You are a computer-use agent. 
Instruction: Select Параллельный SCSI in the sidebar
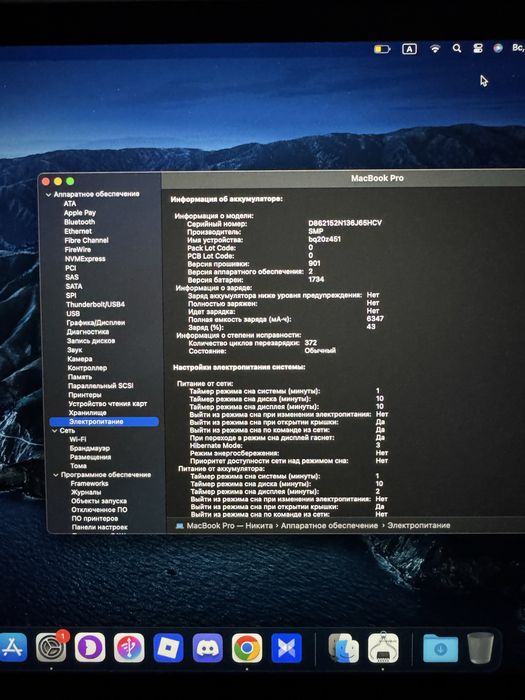point(100,386)
